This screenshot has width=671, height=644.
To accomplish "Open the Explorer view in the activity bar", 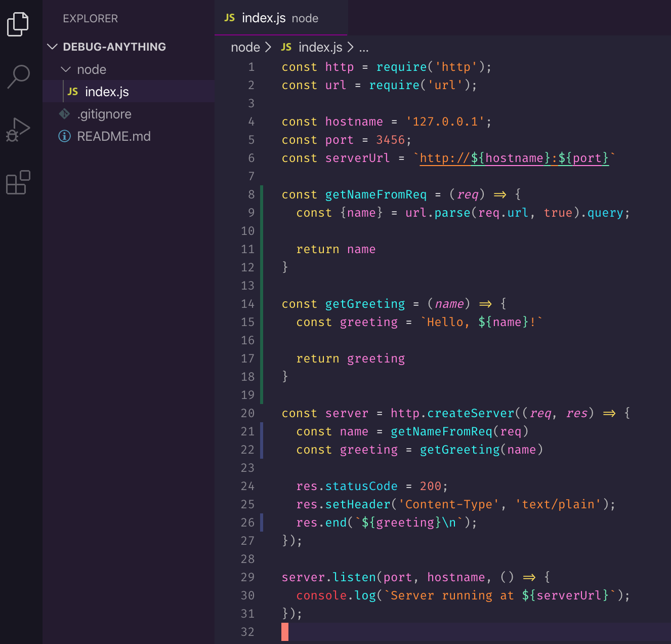I will [x=18, y=24].
